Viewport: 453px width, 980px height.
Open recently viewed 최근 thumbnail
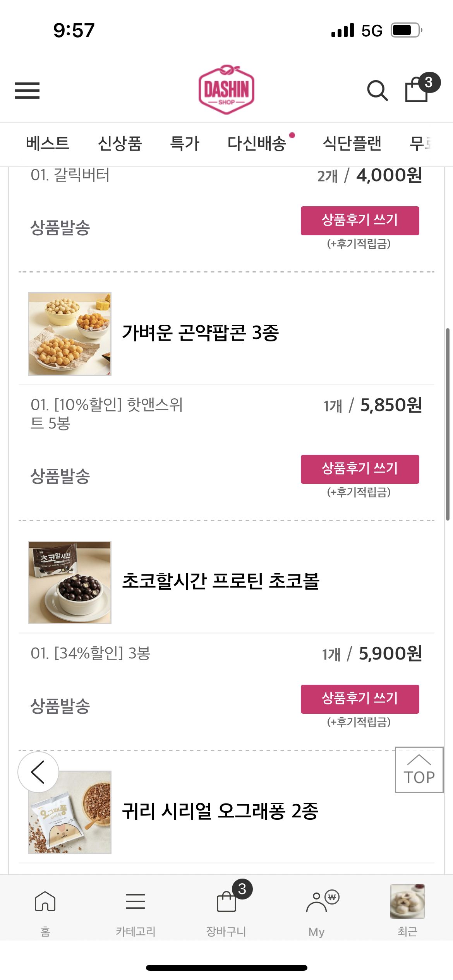[407, 902]
